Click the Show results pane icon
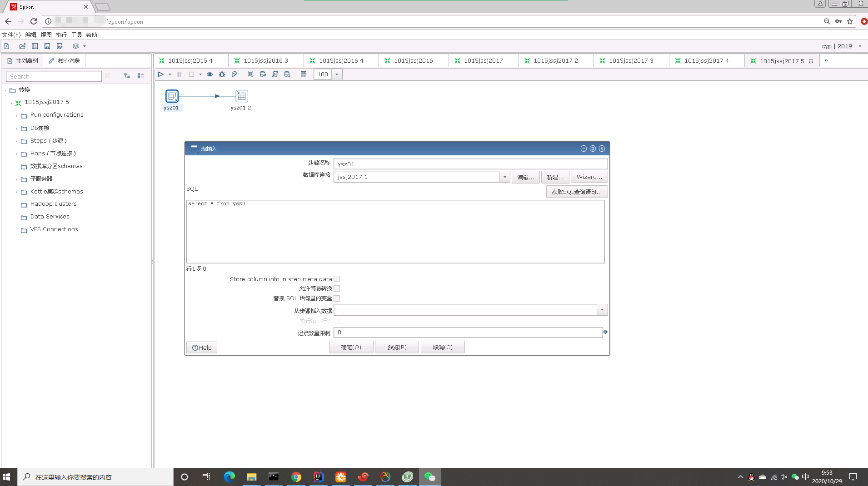The width and height of the screenshot is (868, 486). (304, 74)
